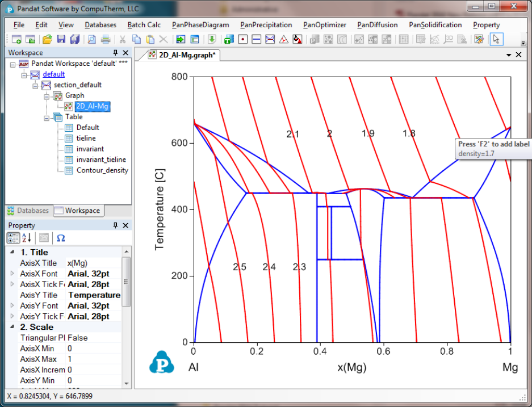This screenshot has width=532, height=407.
Task: Collapse the Pandat Workspace 'default' tree node
Action: point(12,65)
